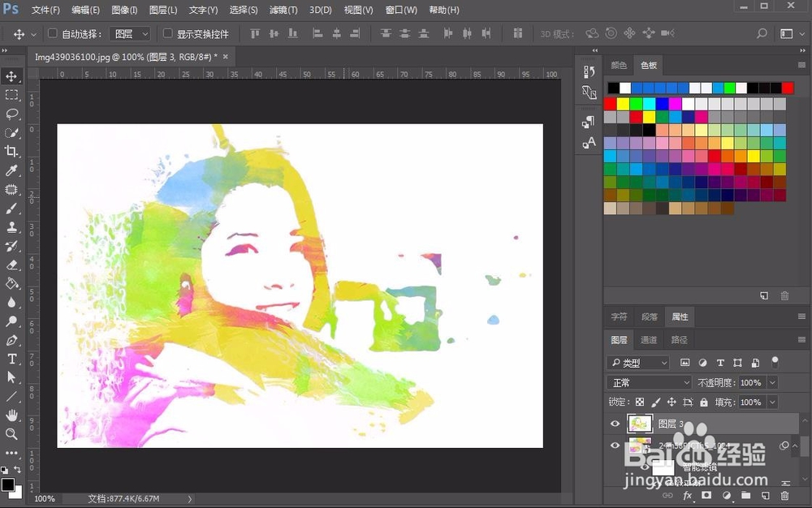Switch to the 路径 tab
Screen dimensions: 812x508
679,340
